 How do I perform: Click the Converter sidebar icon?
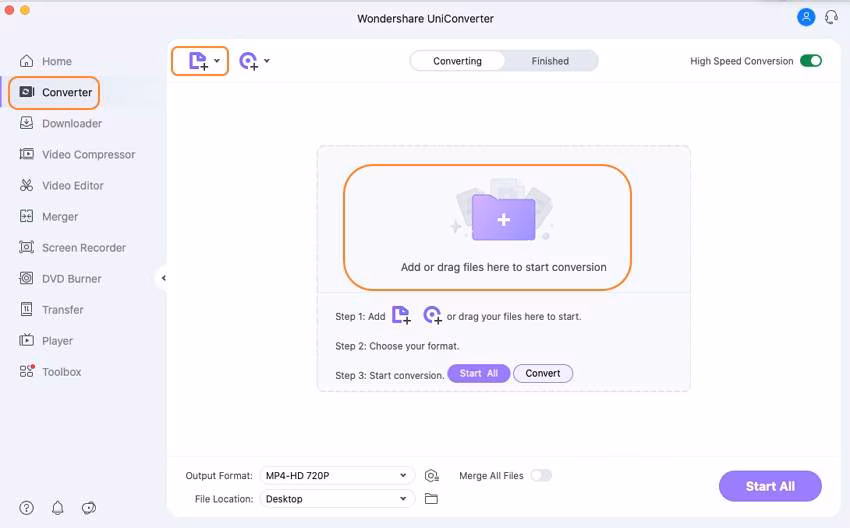(x=27, y=92)
